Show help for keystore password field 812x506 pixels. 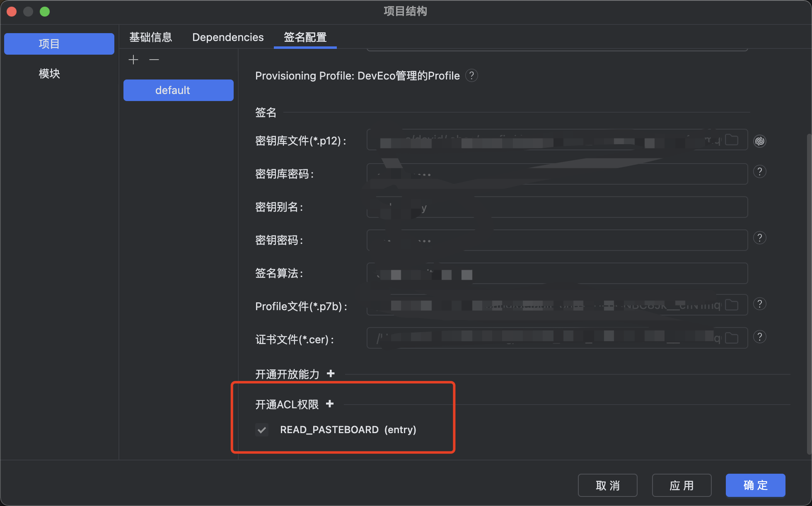pyautogui.click(x=760, y=171)
